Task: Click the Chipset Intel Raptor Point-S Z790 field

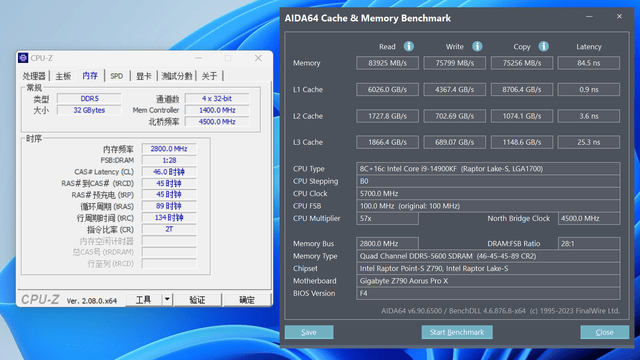Action: [x=488, y=269]
